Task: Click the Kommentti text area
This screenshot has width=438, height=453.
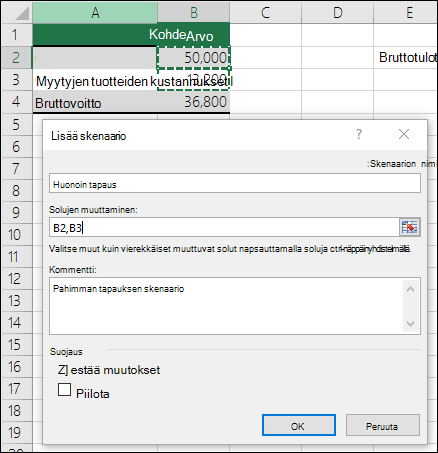Action: pyautogui.click(x=235, y=306)
